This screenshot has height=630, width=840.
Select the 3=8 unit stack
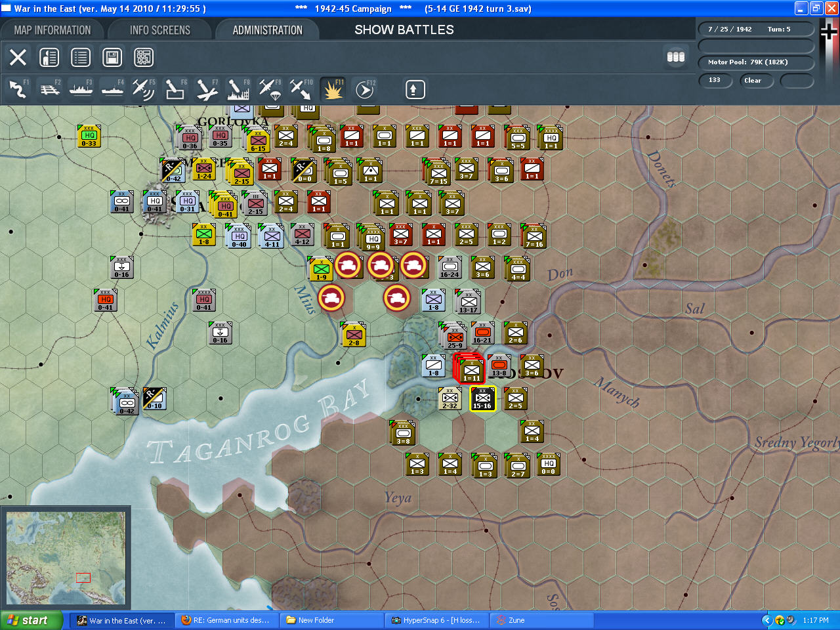tap(402, 433)
